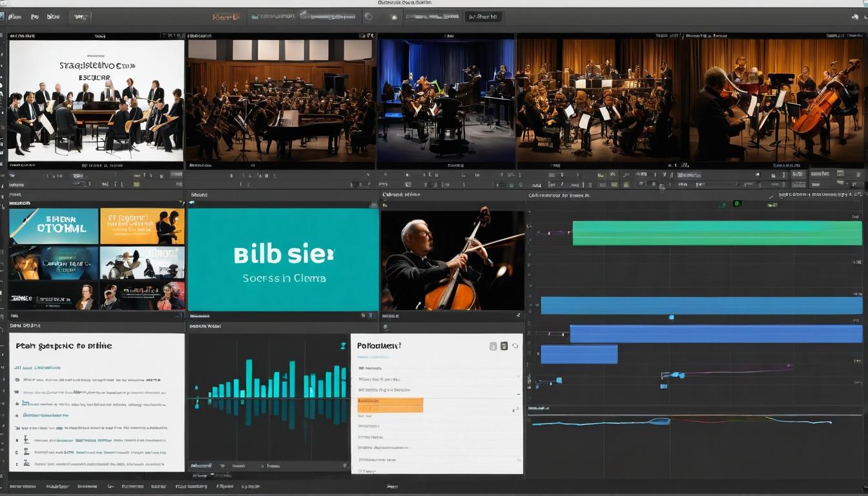
Task: Click the blue handle on the automation curve
Action: [x=659, y=421]
